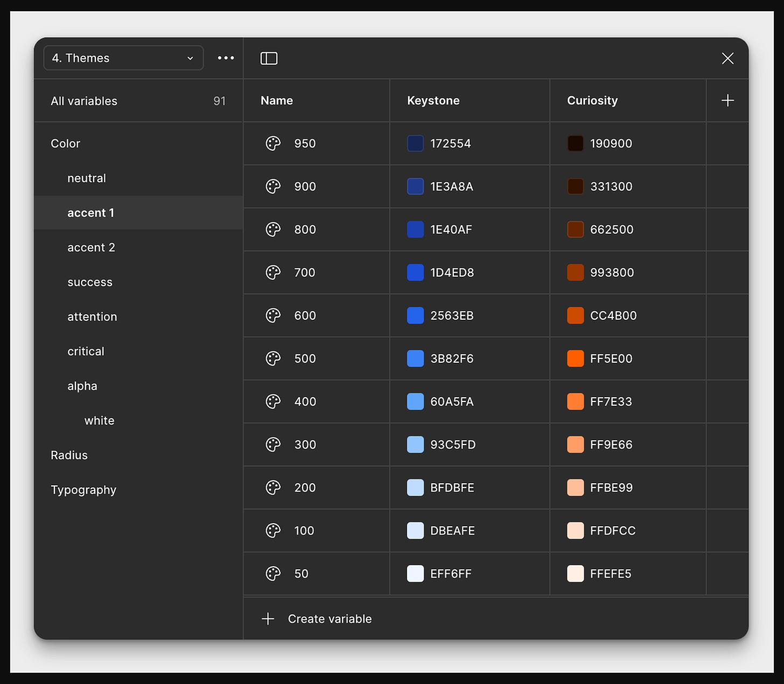This screenshot has width=784, height=684.
Task: Click the Curiosity FFDFCC color swatch
Action: (576, 531)
